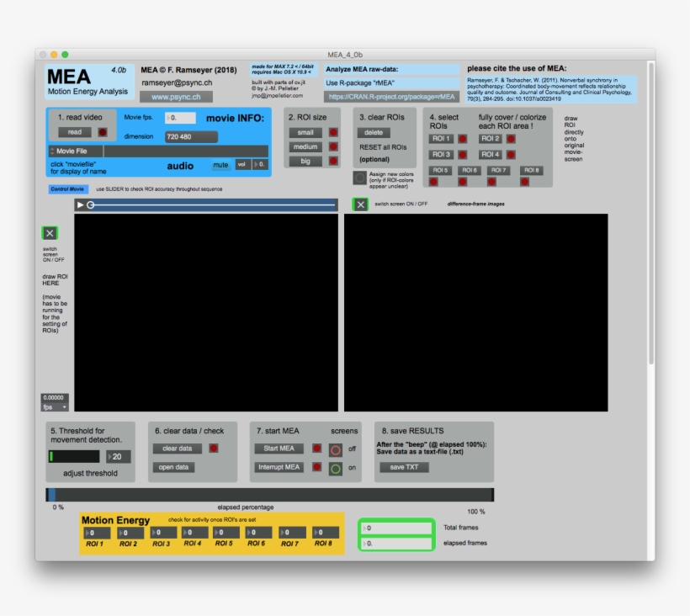Screen dimensions: 690x616
Task: Click the red indicator beside the 'big' ROI size button
Action: tap(333, 161)
